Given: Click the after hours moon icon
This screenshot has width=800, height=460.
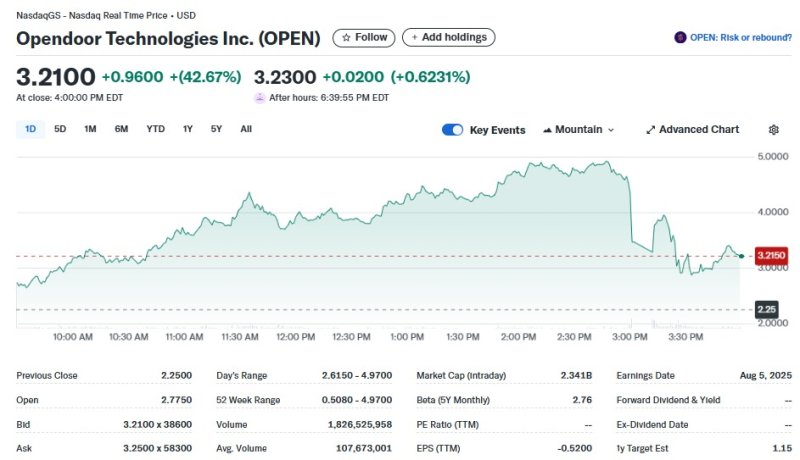Looking at the screenshot, I should click(x=260, y=98).
